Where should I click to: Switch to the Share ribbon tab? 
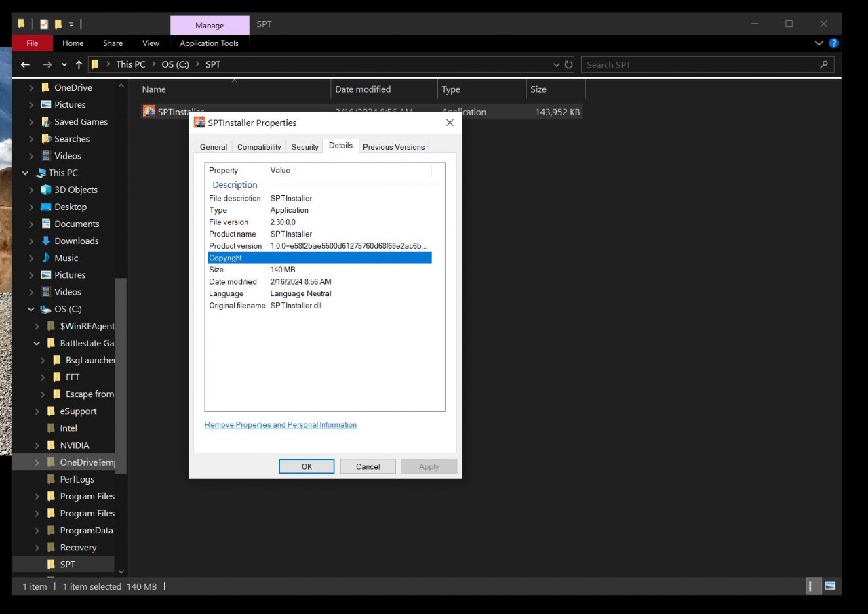[x=113, y=43]
